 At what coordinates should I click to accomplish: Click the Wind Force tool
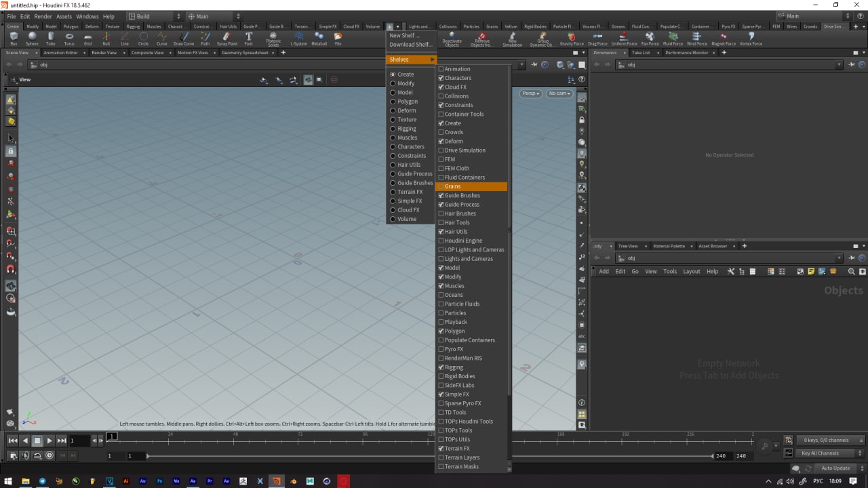(x=696, y=39)
